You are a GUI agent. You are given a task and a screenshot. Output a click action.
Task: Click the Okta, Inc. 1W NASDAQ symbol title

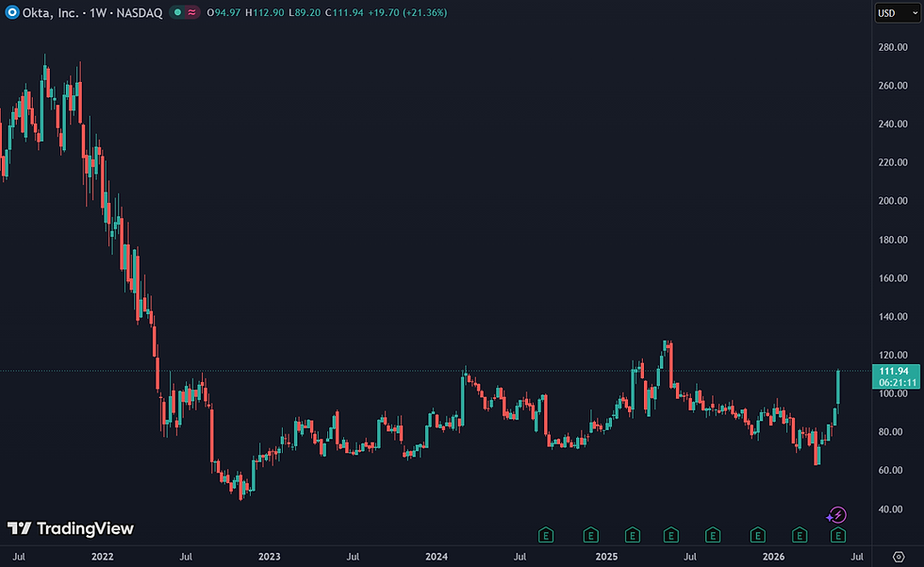coord(92,12)
